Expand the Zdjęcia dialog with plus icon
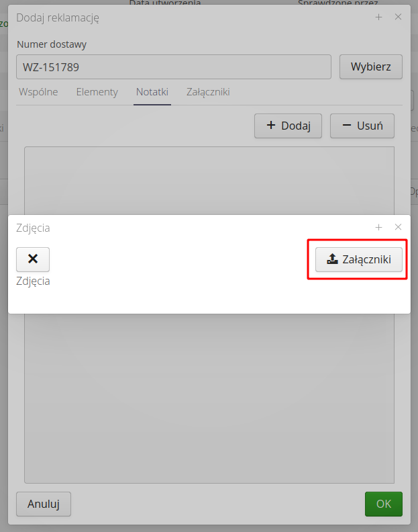418x532 pixels. pos(378,227)
